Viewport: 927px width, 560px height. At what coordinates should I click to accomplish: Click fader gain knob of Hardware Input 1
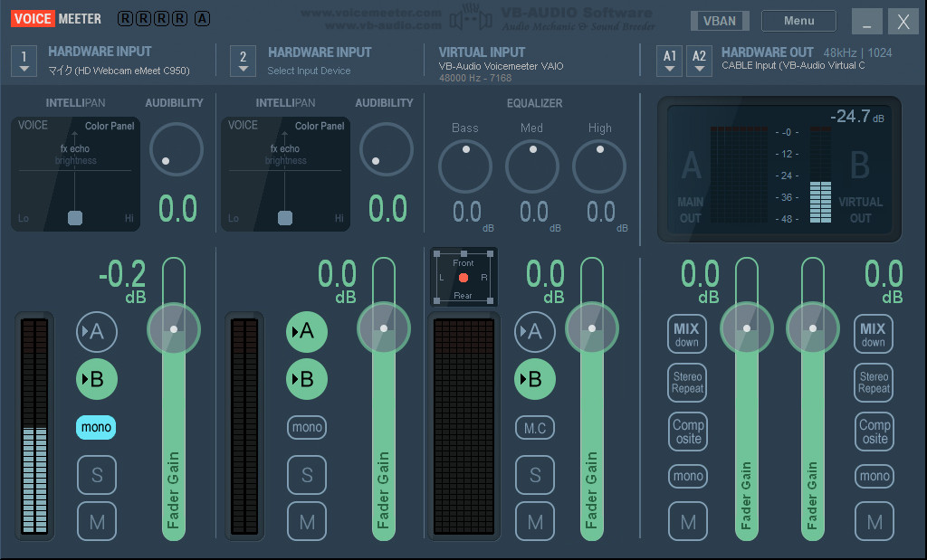(174, 329)
